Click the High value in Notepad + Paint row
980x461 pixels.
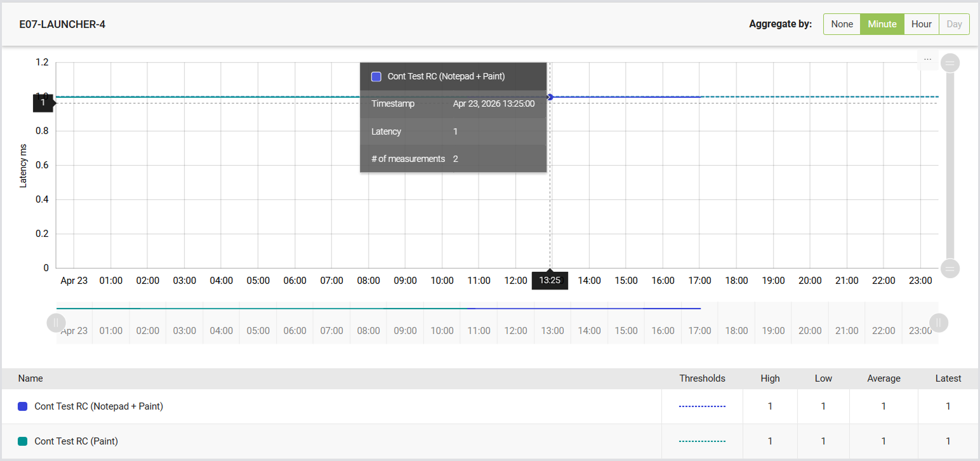[x=770, y=406]
